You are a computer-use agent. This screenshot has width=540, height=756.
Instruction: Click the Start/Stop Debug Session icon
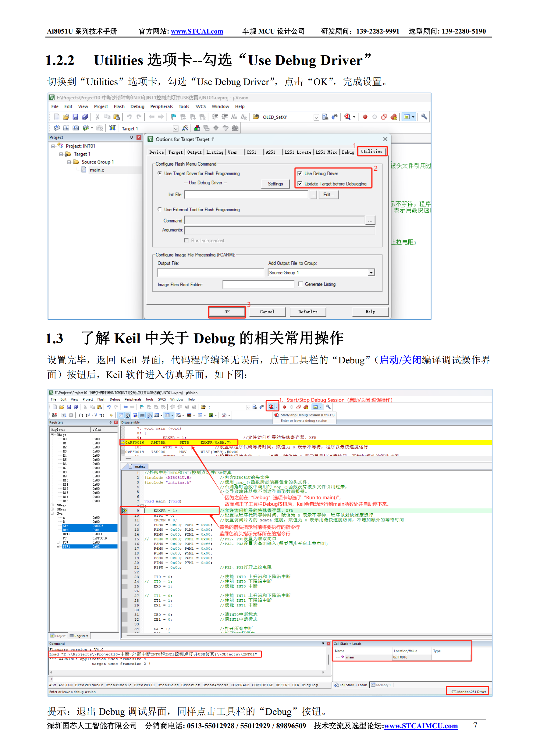[271, 407]
